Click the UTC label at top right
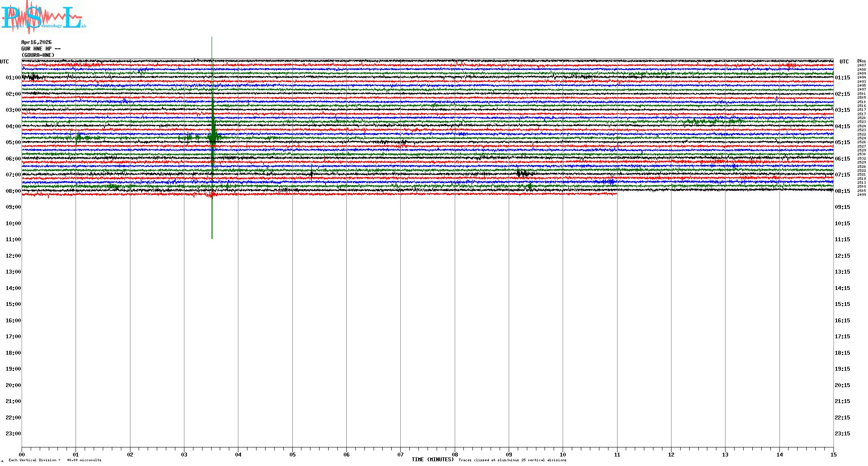The image size is (868, 466). pyautogui.click(x=844, y=62)
